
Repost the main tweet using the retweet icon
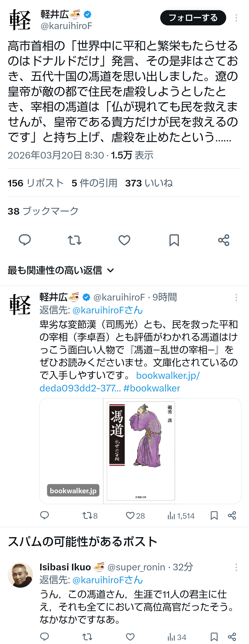coord(74,240)
